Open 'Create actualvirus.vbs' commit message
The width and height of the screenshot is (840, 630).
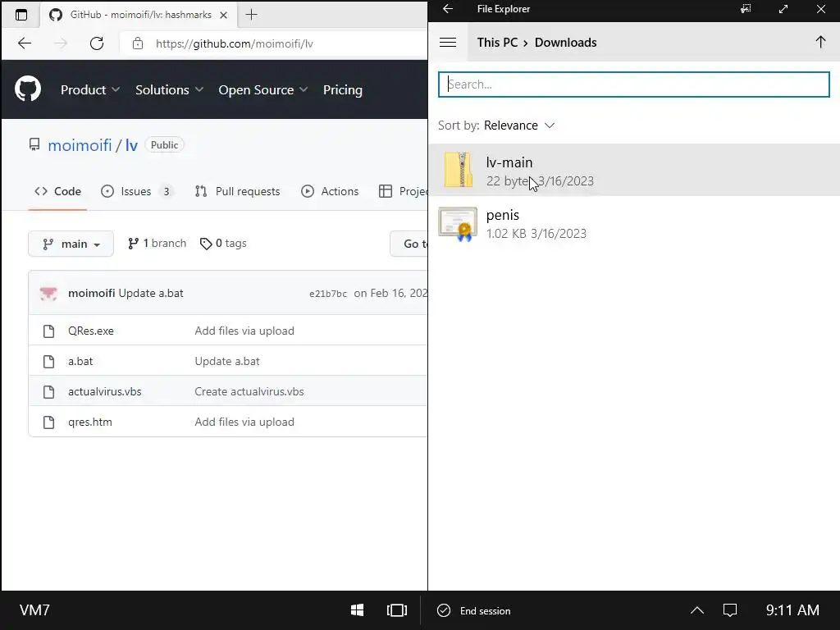click(x=249, y=391)
